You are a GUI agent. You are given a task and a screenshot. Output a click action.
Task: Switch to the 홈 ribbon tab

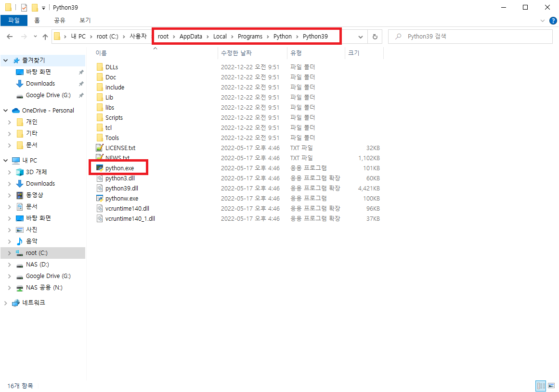[37, 20]
